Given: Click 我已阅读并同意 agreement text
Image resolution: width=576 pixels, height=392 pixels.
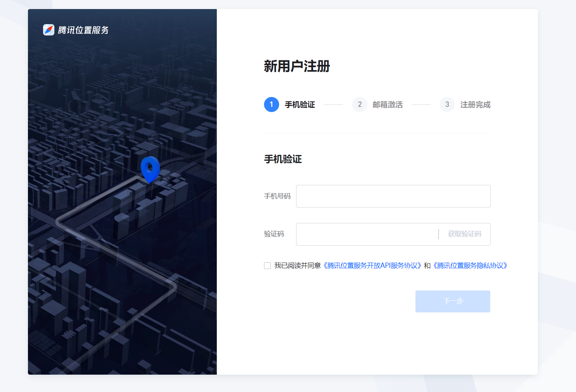Looking at the screenshot, I should (297, 266).
